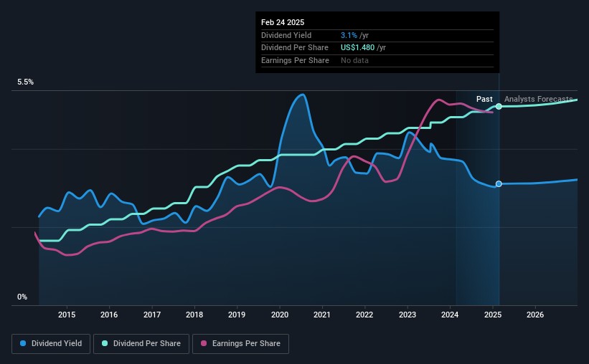Screen dimensions: 589x364
Task: Click the teal dot in Dividend Per Share legend
Action: coord(105,343)
